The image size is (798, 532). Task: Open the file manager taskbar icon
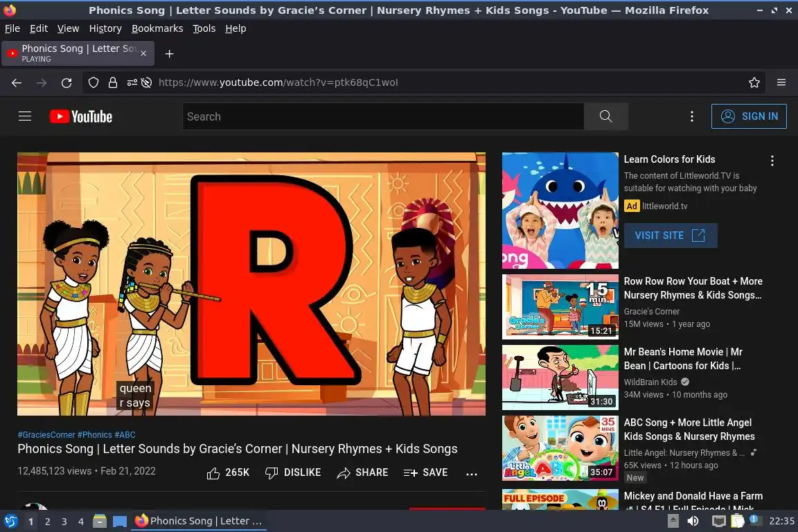[x=100, y=522]
